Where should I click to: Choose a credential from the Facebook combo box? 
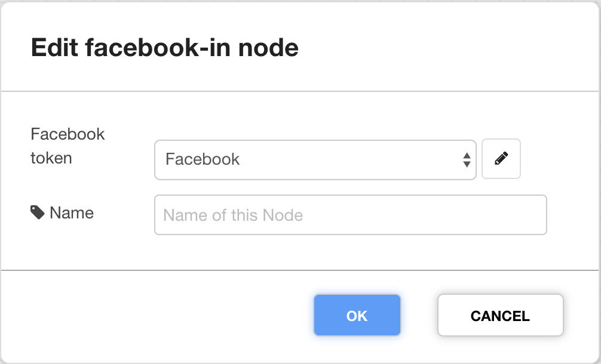point(315,159)
